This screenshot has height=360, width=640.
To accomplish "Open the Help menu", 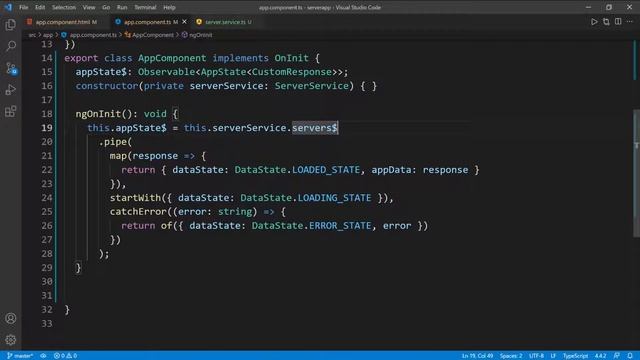I will pos(169,7).
